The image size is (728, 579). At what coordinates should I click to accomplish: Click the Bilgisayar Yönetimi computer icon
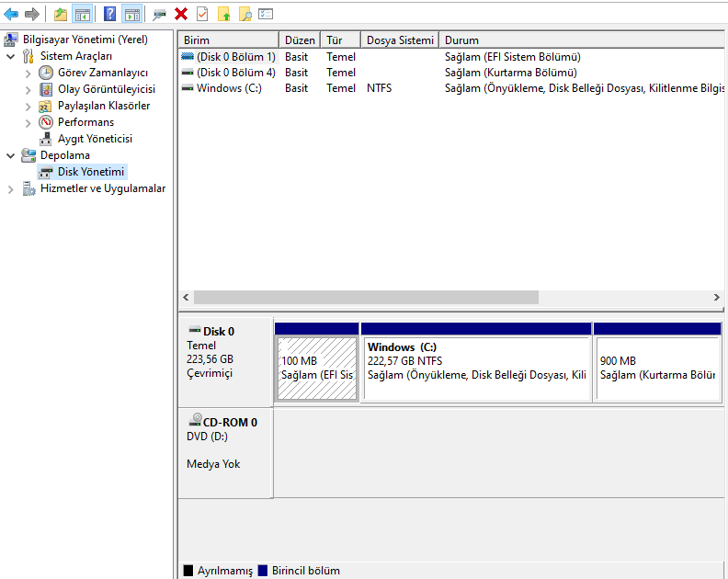pos(11,40)
